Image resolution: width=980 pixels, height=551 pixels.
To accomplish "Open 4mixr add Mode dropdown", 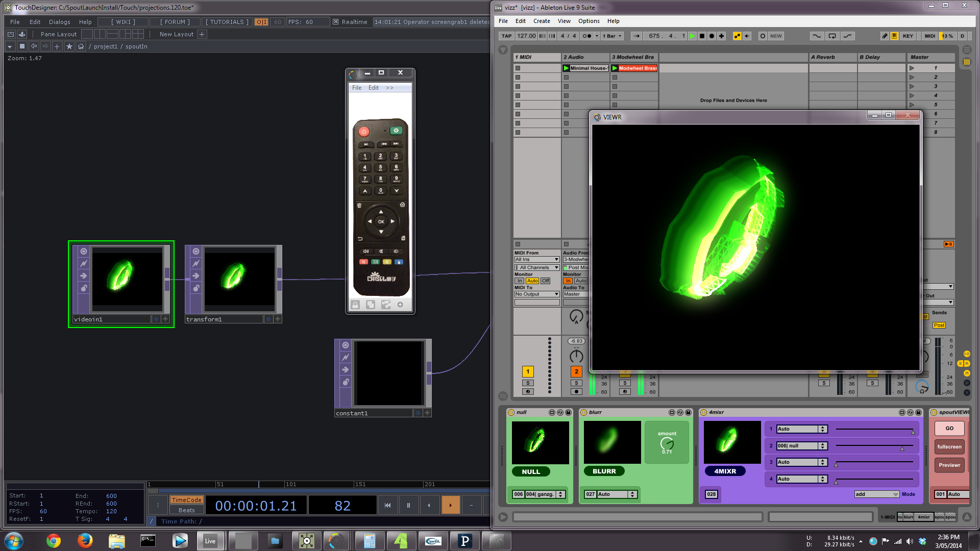I will (x=876, y=494).
